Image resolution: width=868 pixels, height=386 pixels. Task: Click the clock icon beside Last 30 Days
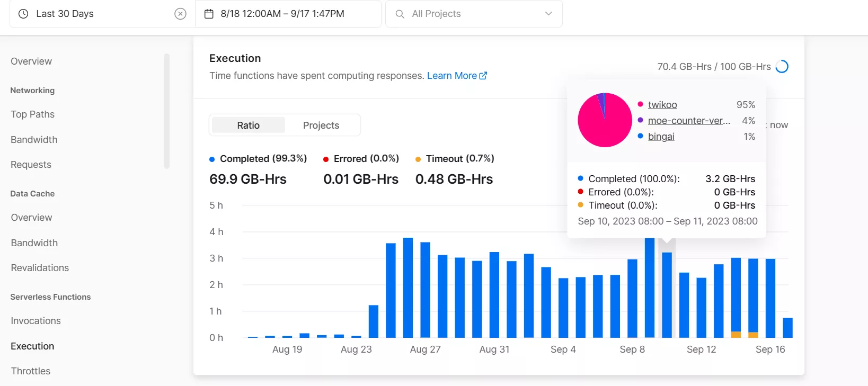tap(23, 14)
